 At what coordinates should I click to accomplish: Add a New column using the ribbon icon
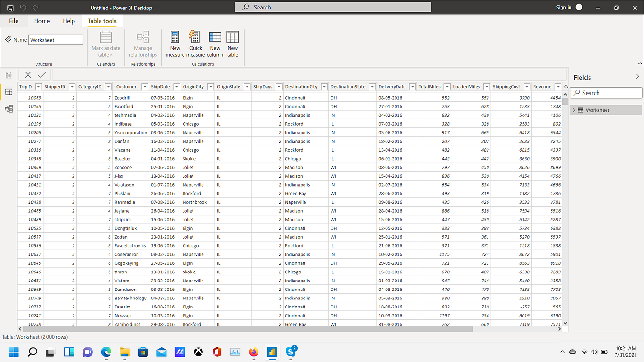pyautogui.click(x=214, y=44)
